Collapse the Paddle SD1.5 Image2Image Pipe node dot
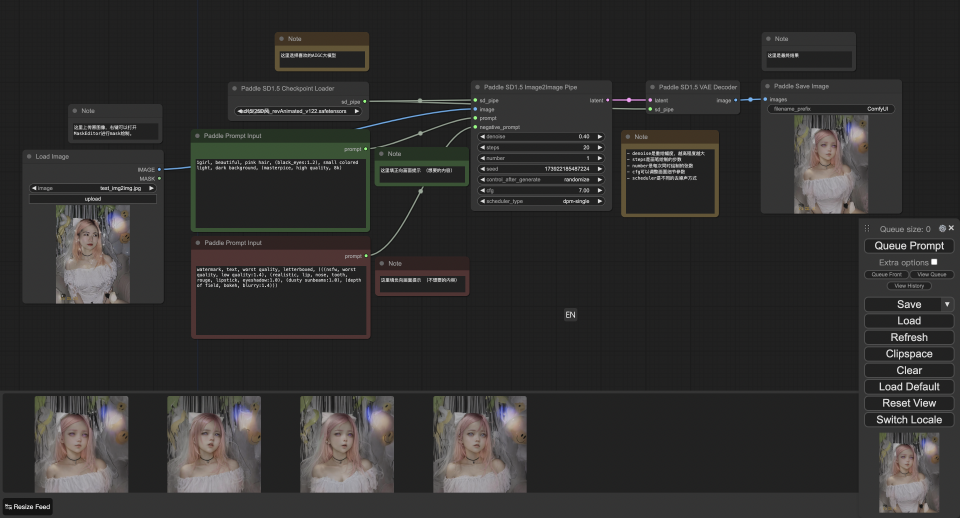Viewport: 960px width, 518px height. pos(477,87)
